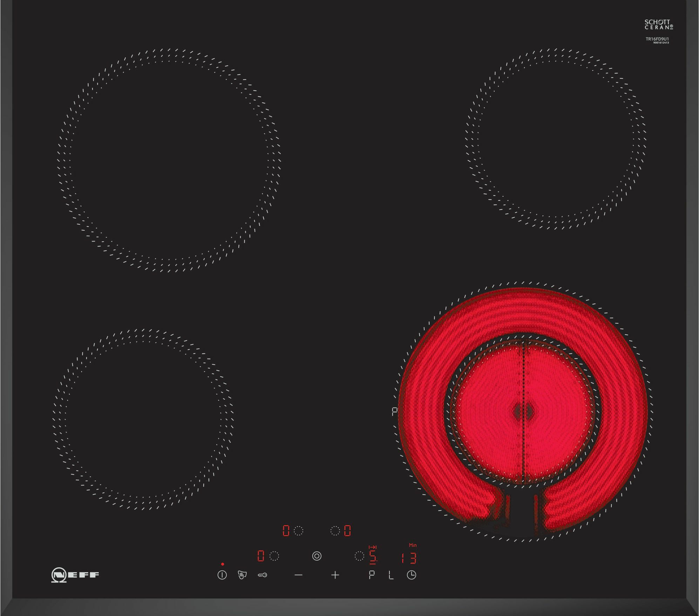Tap the rear-left zone 0 display
The height and width of the screenshot is (616, 699).
[286, 531]
